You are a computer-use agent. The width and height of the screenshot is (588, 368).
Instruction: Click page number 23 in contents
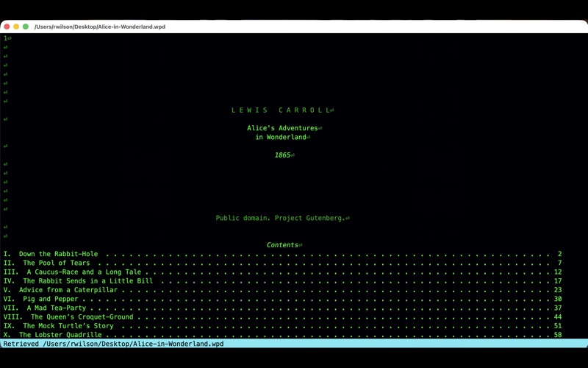coord(558,290)
